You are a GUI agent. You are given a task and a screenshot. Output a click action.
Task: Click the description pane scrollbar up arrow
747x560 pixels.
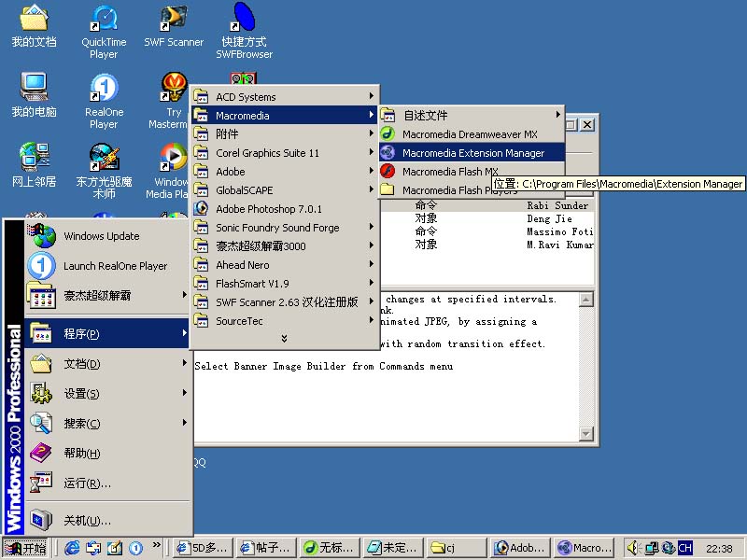[586, 299]
